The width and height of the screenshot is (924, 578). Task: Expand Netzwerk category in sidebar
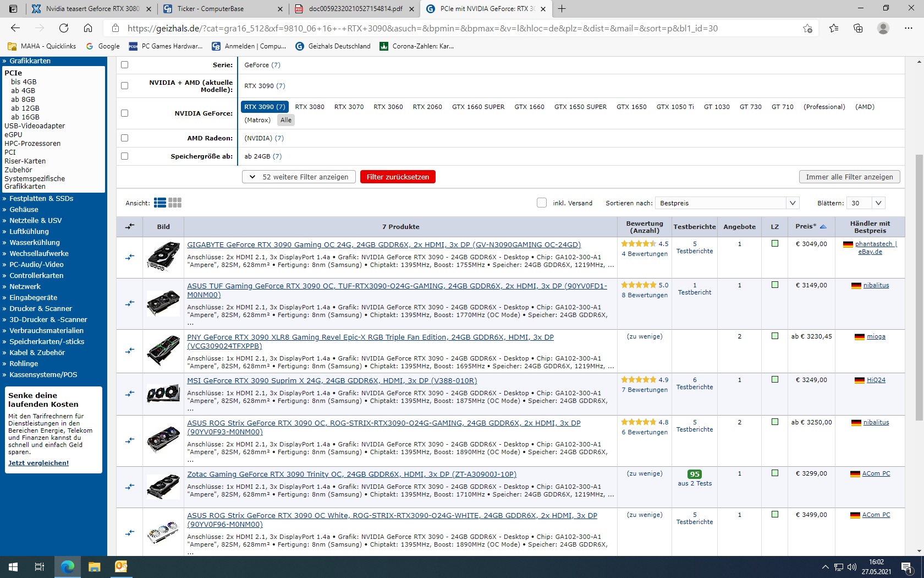(x=25, y=286)
